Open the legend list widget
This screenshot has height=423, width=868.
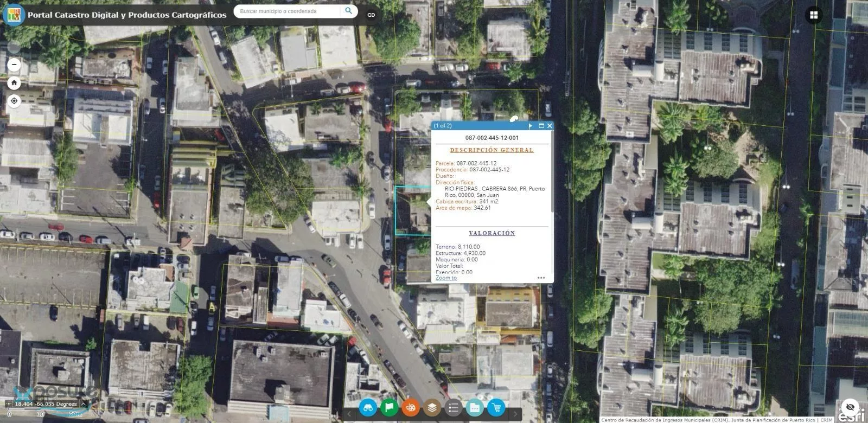point(454,407)
